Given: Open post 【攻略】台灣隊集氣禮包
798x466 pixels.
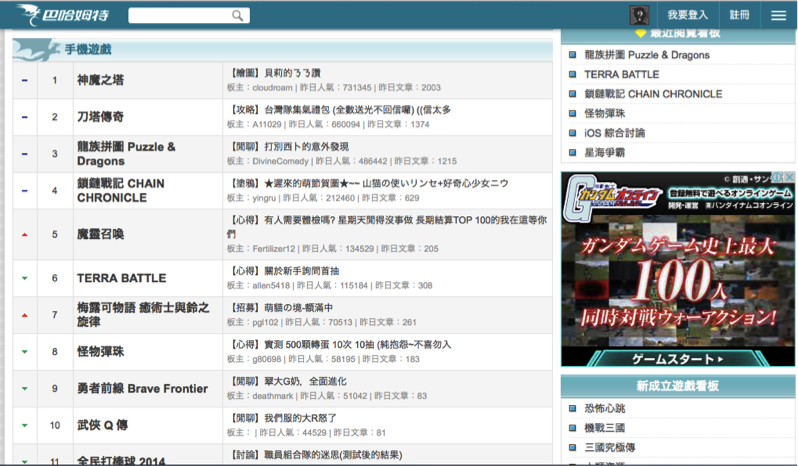Looking at the screenshot, I should 339,109.
